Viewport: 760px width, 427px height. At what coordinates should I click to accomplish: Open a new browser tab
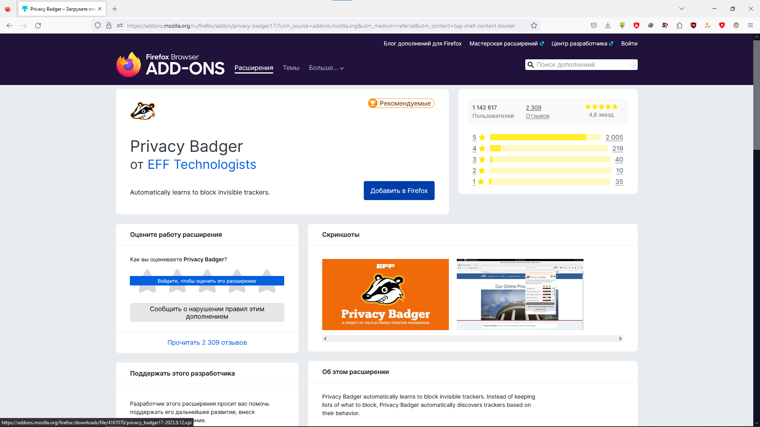click(x=114, y=9)
